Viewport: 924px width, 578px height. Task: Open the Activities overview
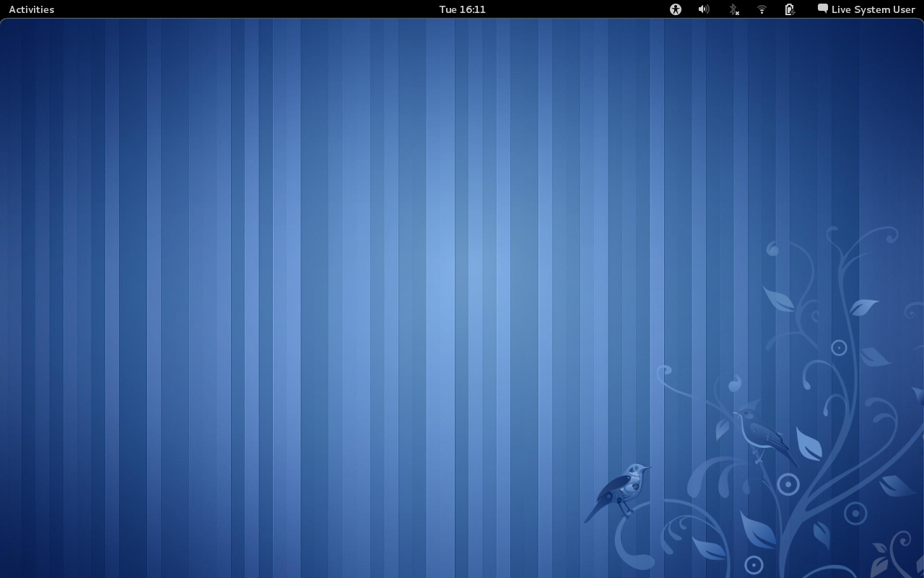[x=31, y=9]
